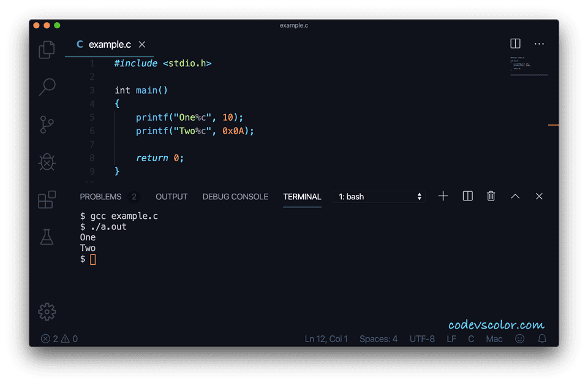This screenshot has height=385, width=588.
Task: Open the Explorer view in activity bar
Action: point(47,50)
